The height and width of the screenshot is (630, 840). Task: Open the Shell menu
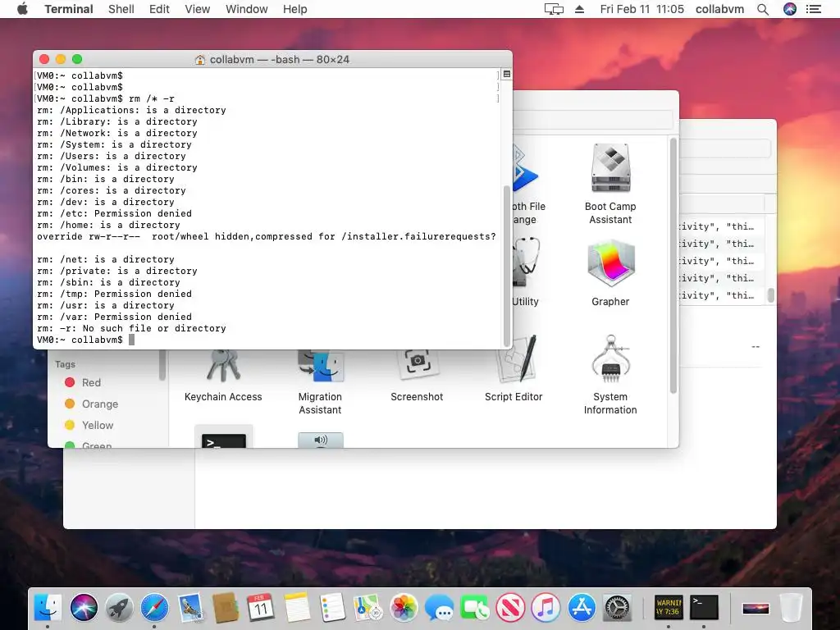coord(121,9)
